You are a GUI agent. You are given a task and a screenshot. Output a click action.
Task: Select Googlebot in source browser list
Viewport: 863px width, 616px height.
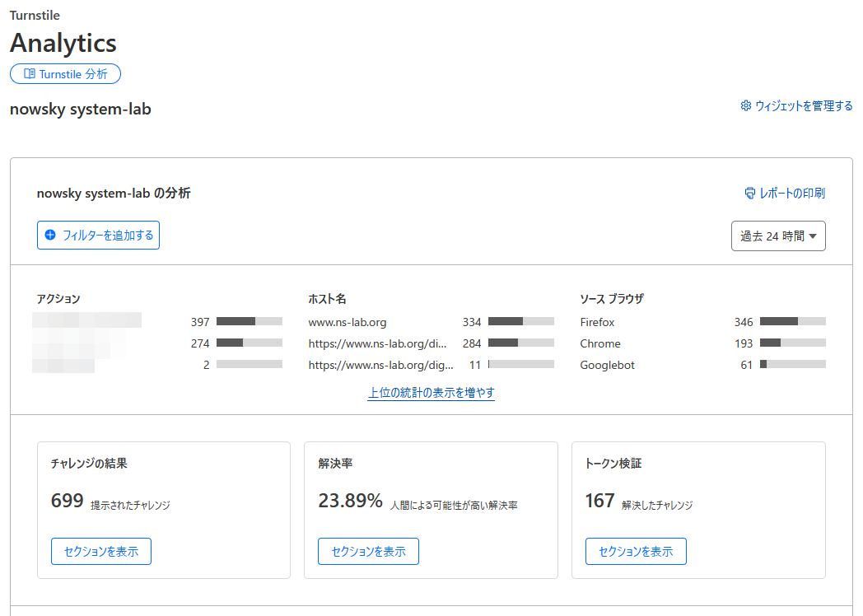coord(607,365)
